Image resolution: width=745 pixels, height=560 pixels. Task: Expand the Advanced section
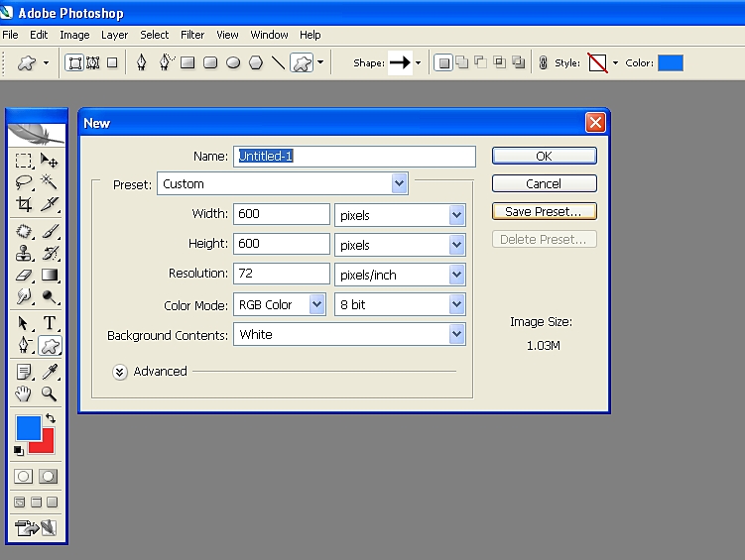tap(120, 372)
